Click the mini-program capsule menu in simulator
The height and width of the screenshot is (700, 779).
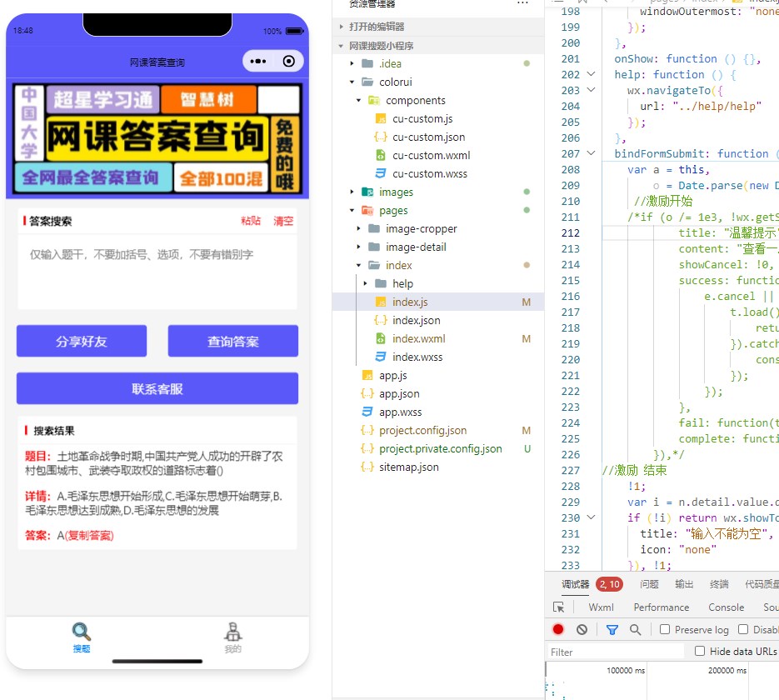click(260, 61)
